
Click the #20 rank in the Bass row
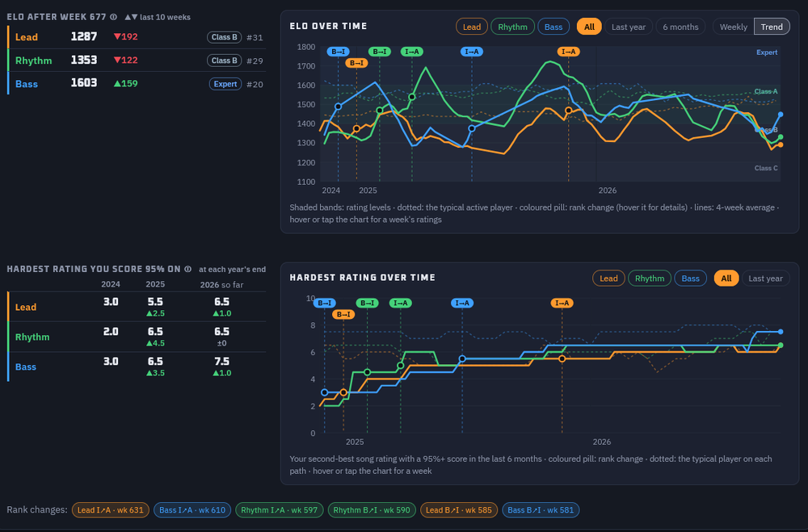(x=255, y=84)
